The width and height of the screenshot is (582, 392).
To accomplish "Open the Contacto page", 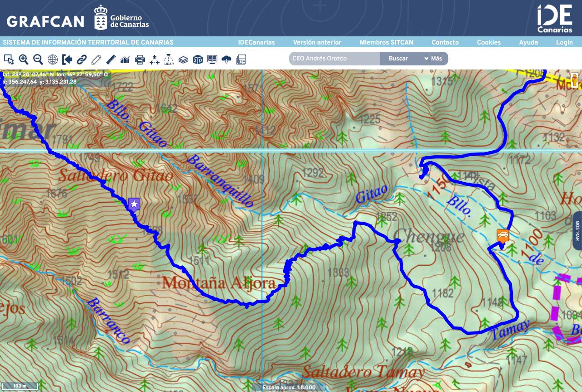I will pyautogui.click(x=445, y=42).
